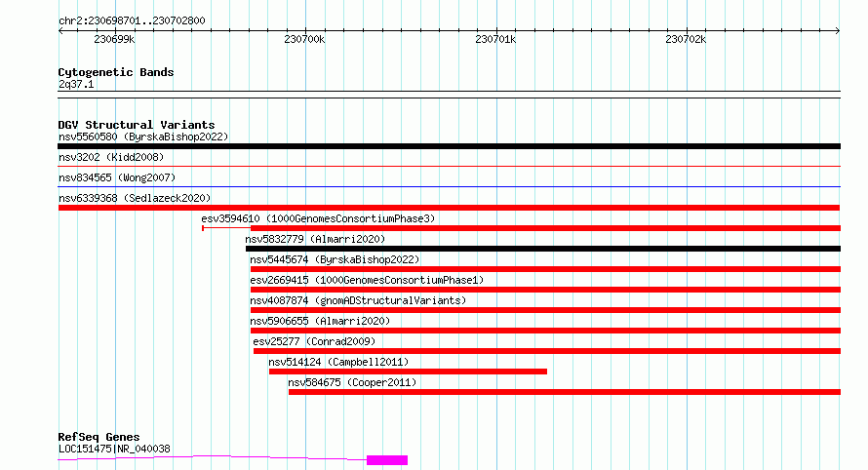Open the esv25277 (Conrad2009) label
Image resolution: width=868 pixels, height=470 pixels.
[314, 341]
